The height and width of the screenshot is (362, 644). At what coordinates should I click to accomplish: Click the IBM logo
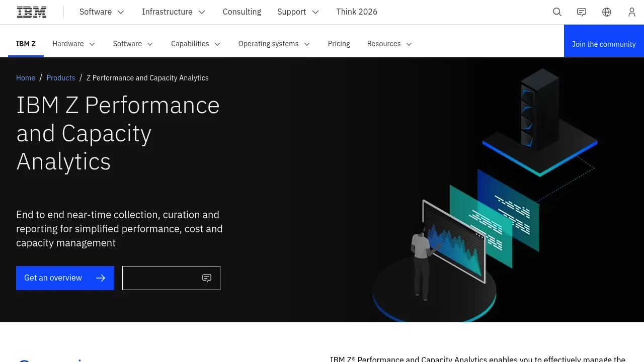coord(32,12)
